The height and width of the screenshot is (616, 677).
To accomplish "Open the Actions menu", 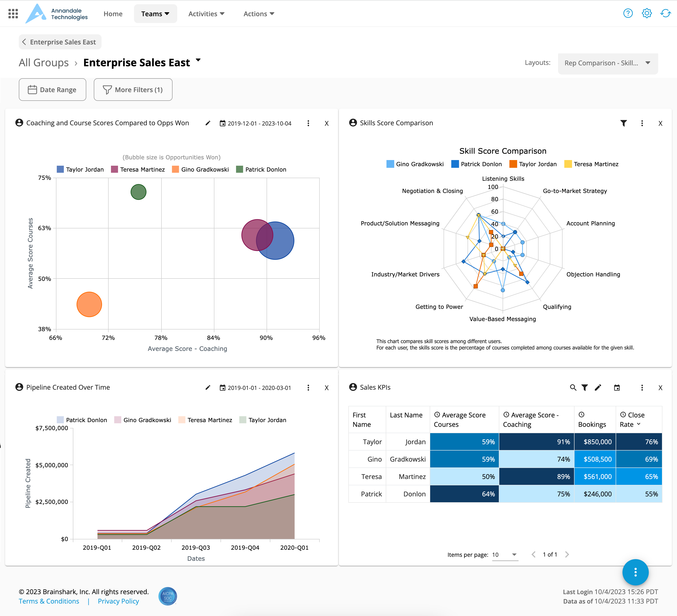I will 259,14.
